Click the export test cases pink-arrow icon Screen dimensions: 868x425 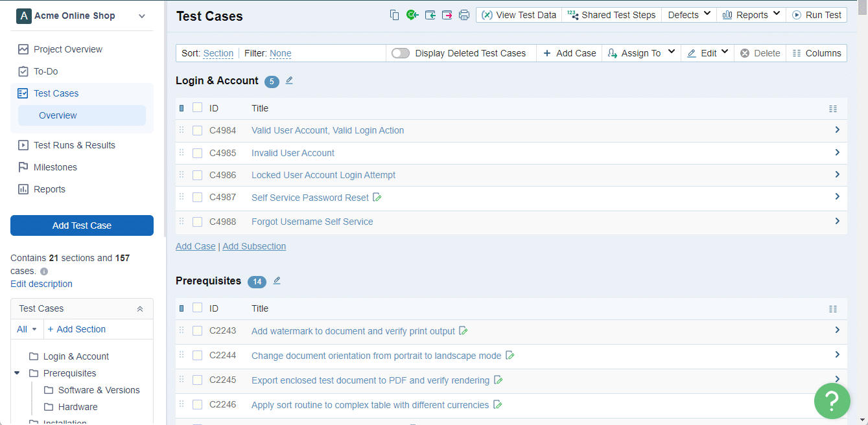point(447,15)
